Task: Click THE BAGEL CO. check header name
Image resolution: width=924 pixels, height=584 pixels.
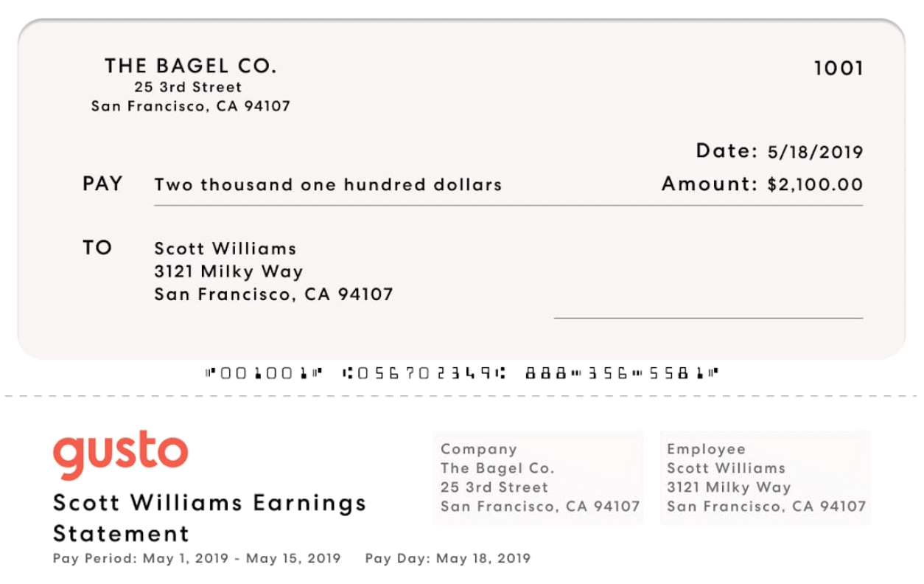Action: click(x=190, y=66)
